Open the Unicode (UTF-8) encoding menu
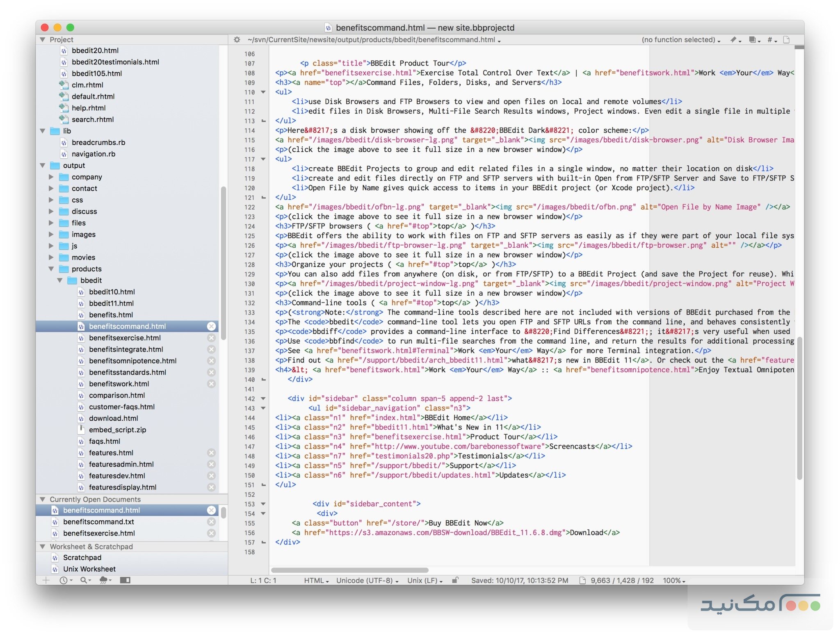This screenshot has width=840, height=636. (x=365, y=580)
